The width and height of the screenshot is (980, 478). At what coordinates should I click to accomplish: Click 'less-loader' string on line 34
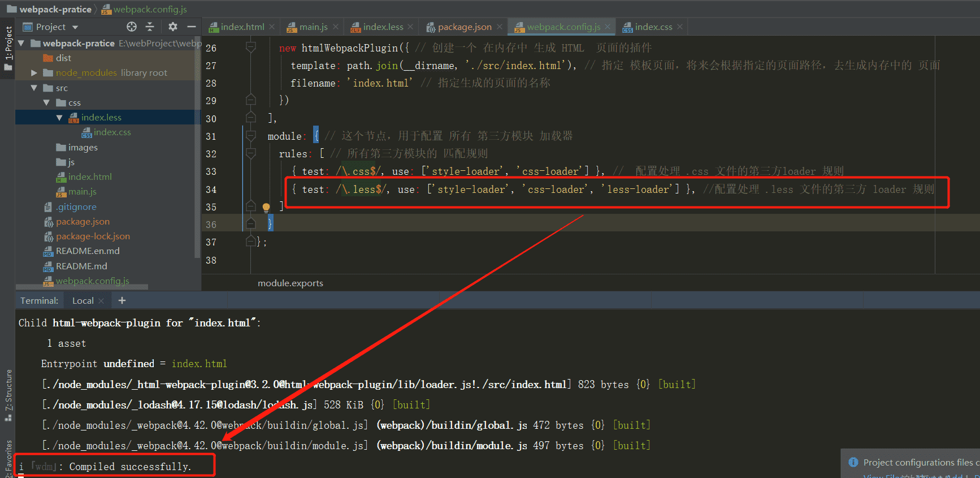[639, 189]
